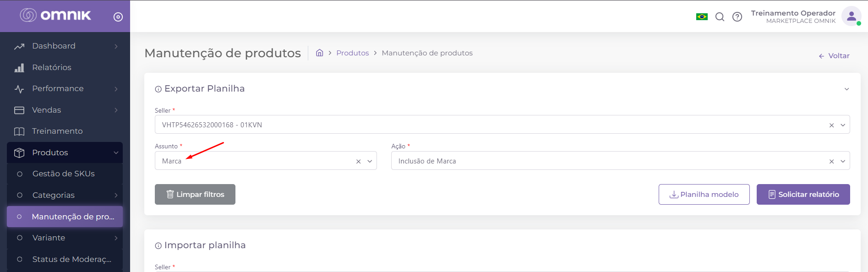Click the Brazil flag language icon
The image size is (868, 272).
(x=702, y=17)
